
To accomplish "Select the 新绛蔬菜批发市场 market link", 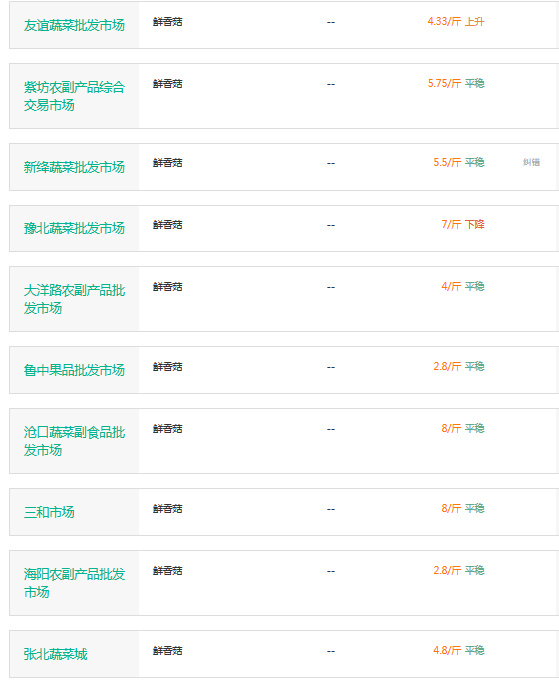I will tap(74, 167).
